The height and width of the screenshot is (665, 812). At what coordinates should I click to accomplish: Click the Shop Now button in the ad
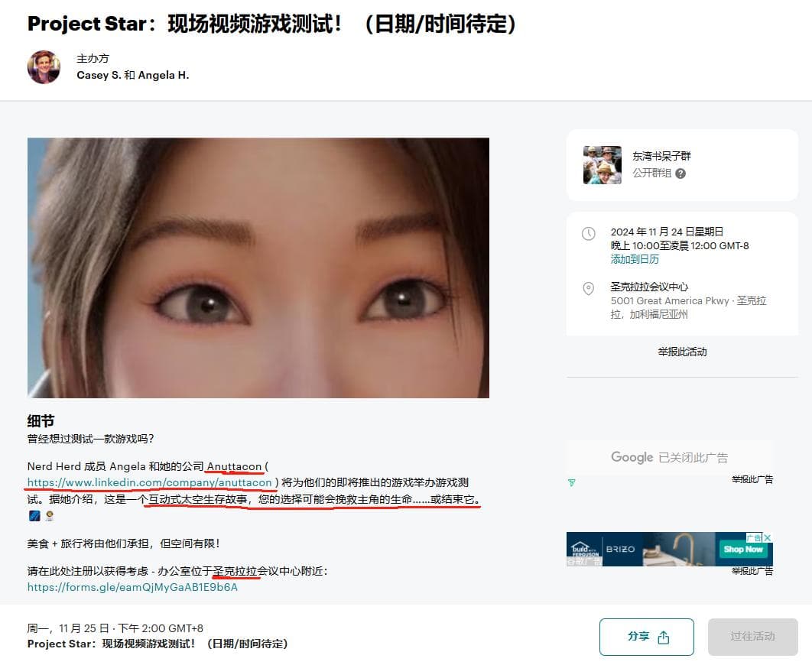(743, 549)
